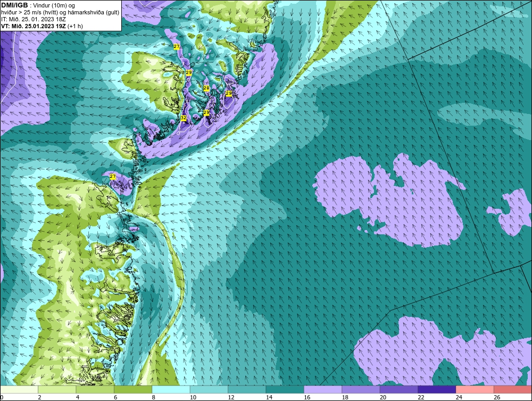Click the "(+1 h)" forecast offset text
The image size is (532, 401).
[75, 26]
